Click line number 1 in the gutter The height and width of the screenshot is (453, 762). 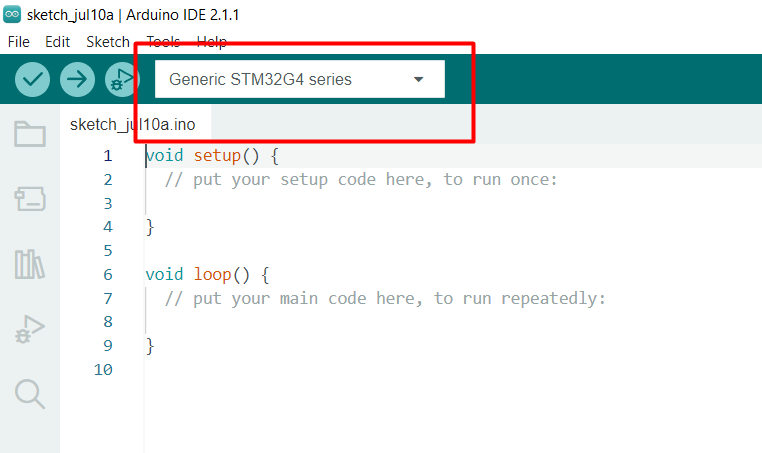(107, 156)
